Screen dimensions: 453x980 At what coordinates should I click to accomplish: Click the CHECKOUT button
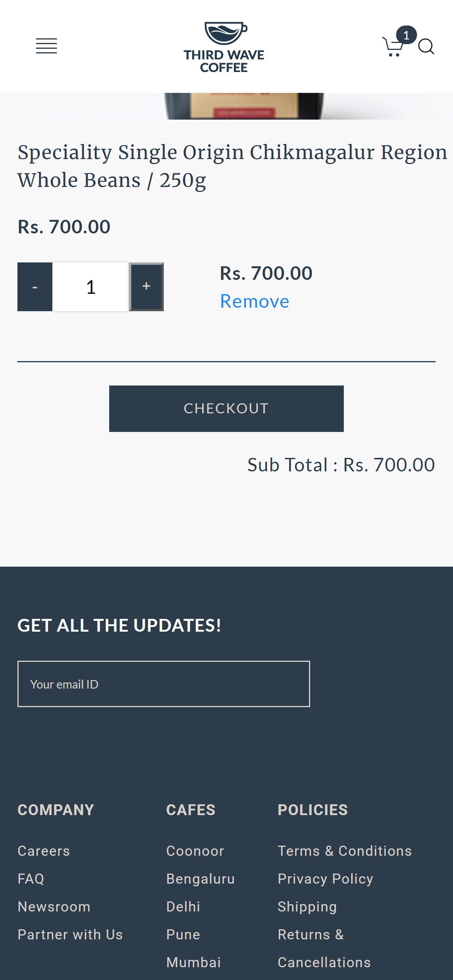point(226,409)
